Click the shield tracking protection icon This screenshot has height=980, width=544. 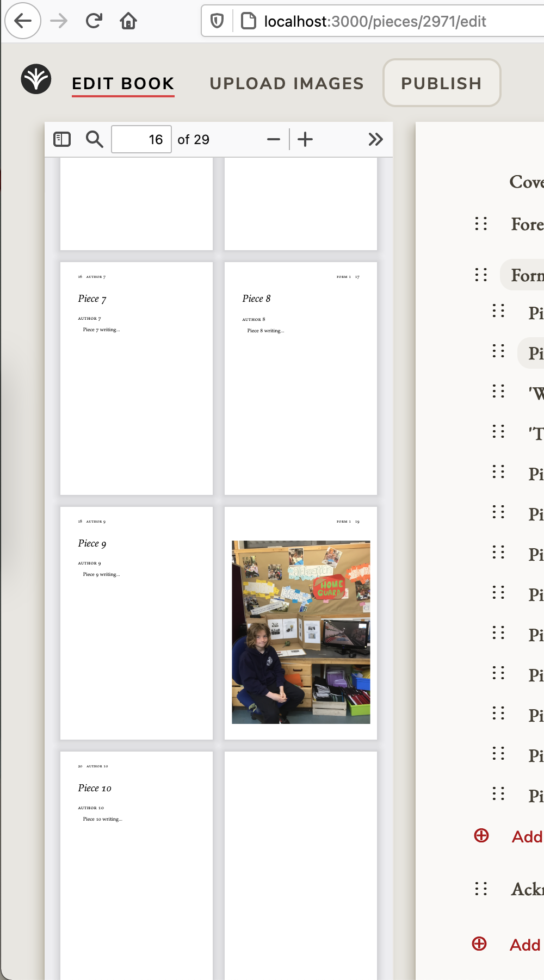click(x=217, y=21)
